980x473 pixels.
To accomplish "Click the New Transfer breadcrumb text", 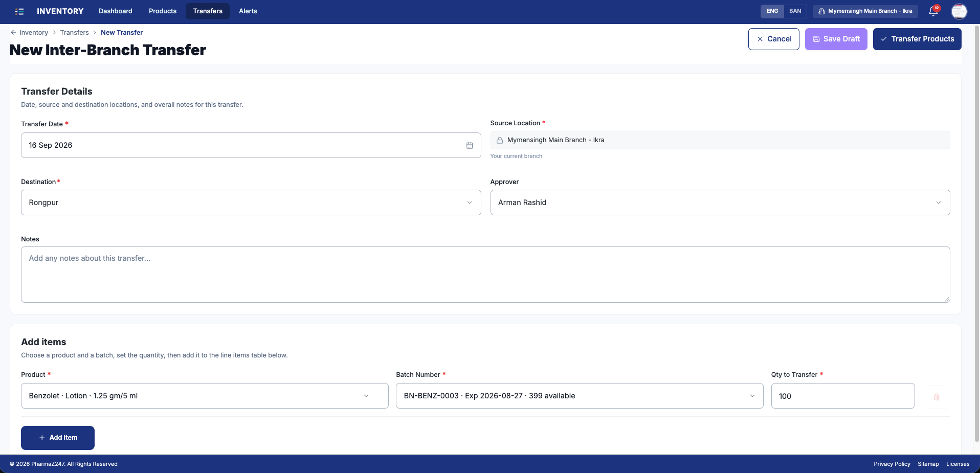I will click(122, 32).
